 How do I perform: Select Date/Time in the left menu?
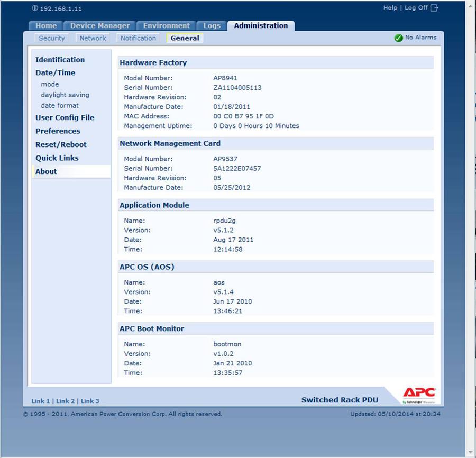point(55,73)
